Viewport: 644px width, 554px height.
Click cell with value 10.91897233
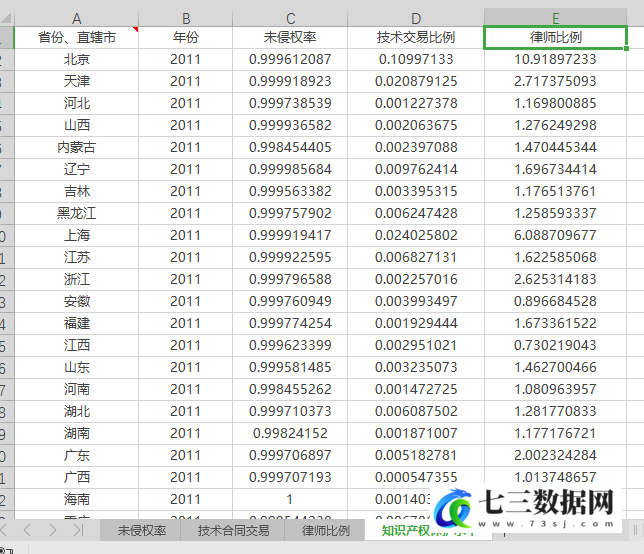(555, 59)
